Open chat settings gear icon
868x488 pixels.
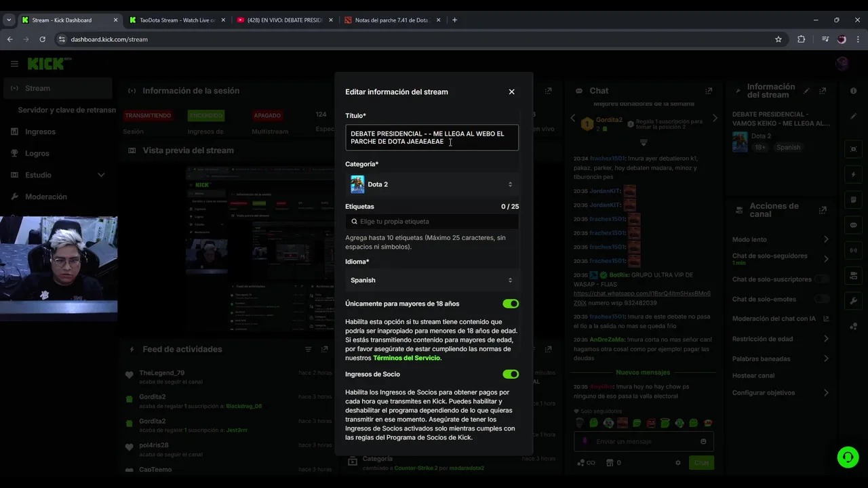[x=677, y=463]
